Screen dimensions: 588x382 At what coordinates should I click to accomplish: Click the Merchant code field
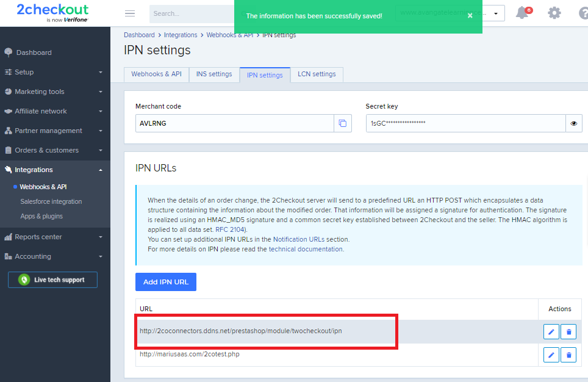pos(235,123)
